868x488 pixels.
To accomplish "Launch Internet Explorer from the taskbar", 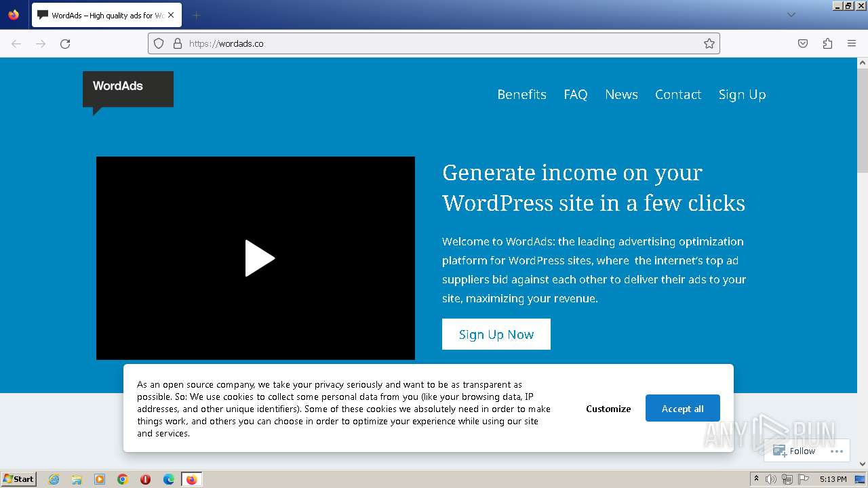I will tap(54, 479).
